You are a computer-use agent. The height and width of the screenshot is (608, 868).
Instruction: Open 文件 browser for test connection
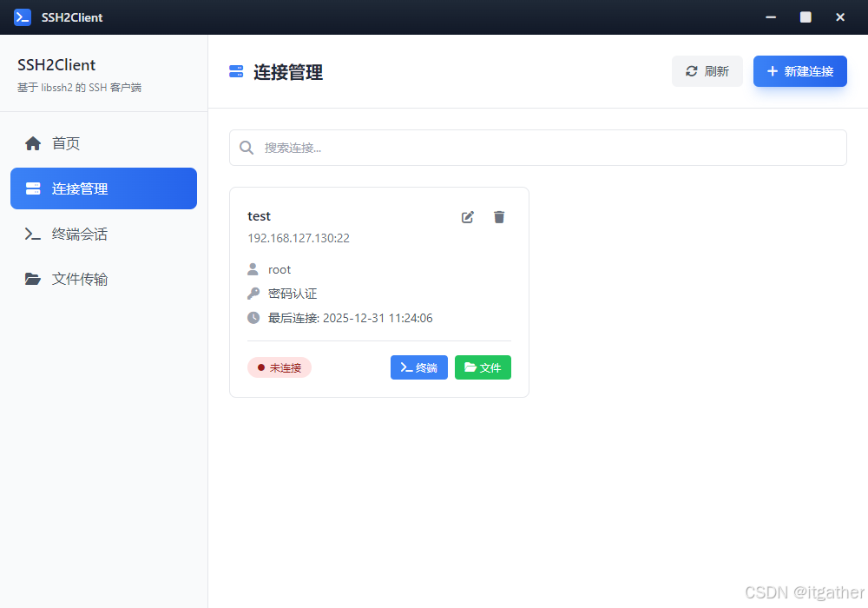(x=483, y=367)
